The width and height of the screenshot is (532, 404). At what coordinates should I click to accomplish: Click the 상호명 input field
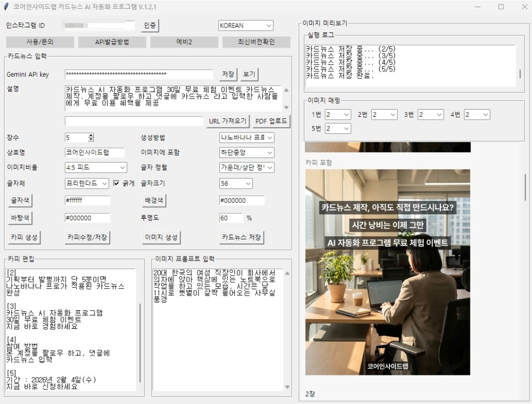94,152
